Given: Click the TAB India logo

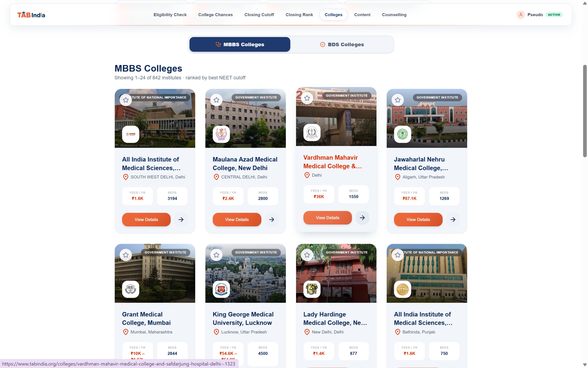Looking at the screenshot, I should click(31, 15).
